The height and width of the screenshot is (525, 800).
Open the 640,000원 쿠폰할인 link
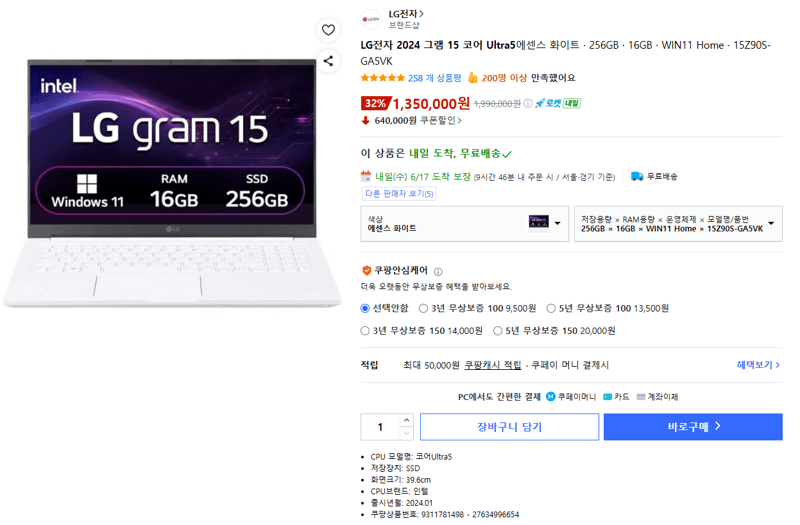pyautogui.click(x=418, y=121)
